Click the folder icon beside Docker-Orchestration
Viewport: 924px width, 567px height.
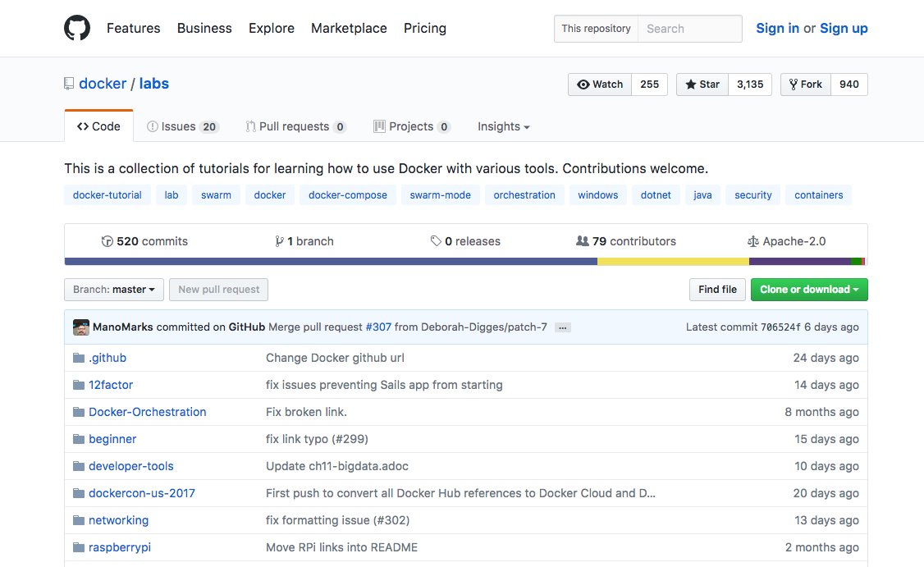pyautogui.click(x=79, y=412)
